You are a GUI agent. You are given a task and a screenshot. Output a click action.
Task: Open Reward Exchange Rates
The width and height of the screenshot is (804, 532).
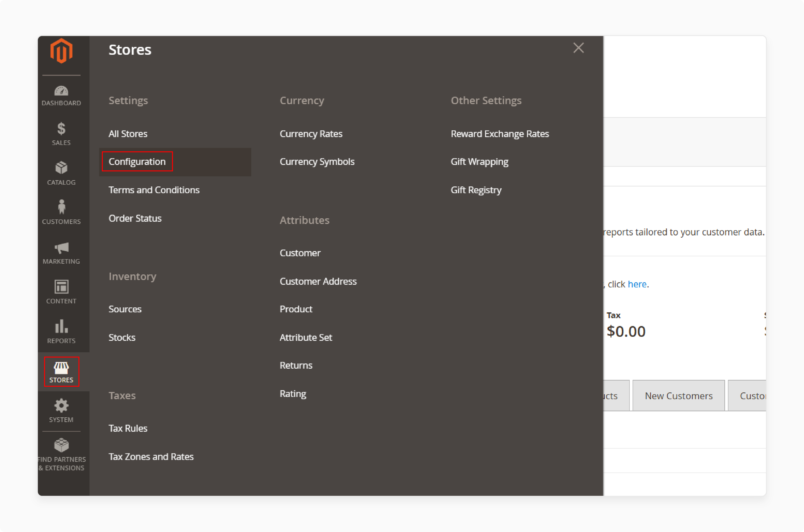pyautogui.click(x=500, y=134)
